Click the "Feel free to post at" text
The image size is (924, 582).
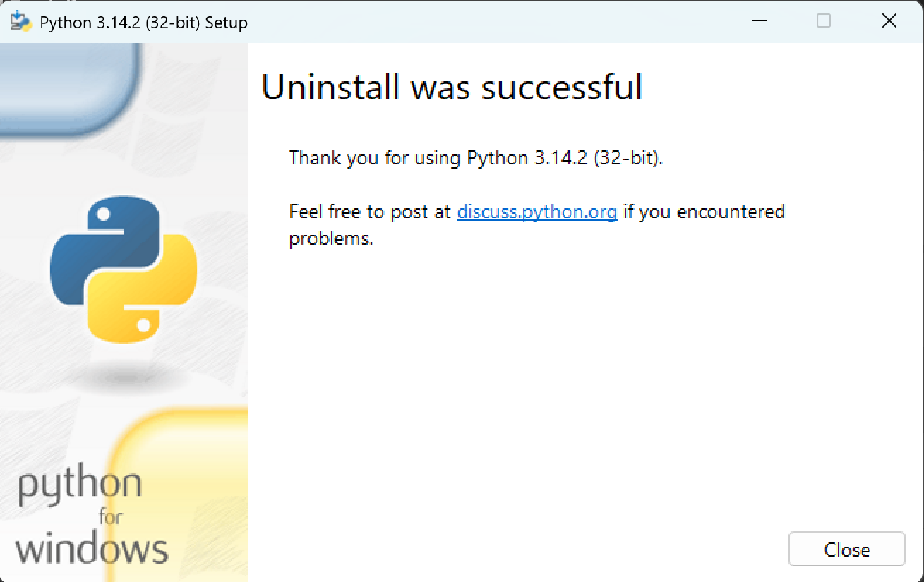point(370,212)
